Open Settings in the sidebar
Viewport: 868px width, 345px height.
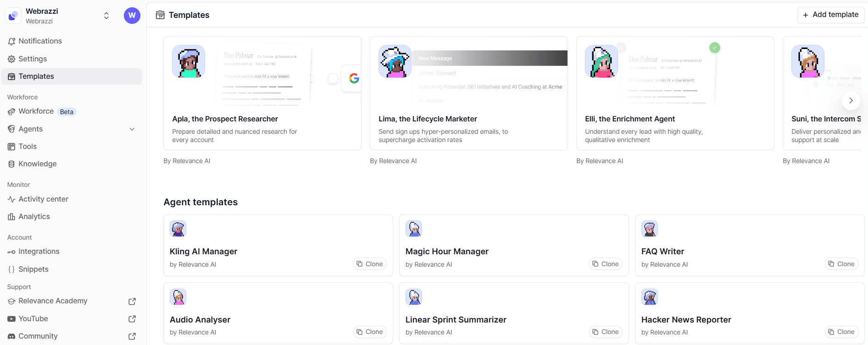point(72,59)
